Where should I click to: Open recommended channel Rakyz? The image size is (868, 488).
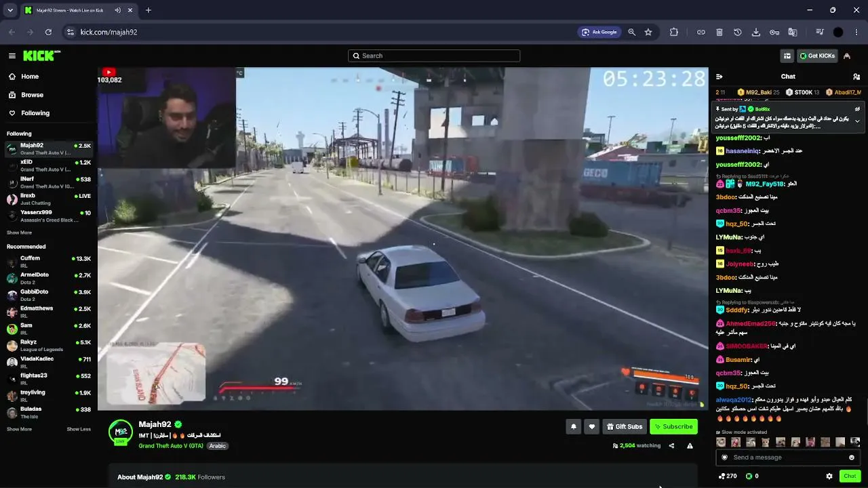click(47, 346)
